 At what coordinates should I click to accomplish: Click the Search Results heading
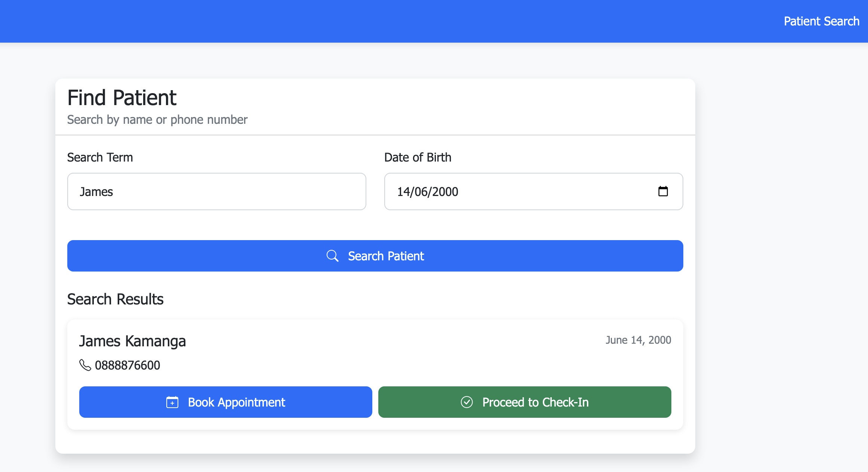(115, 299)
